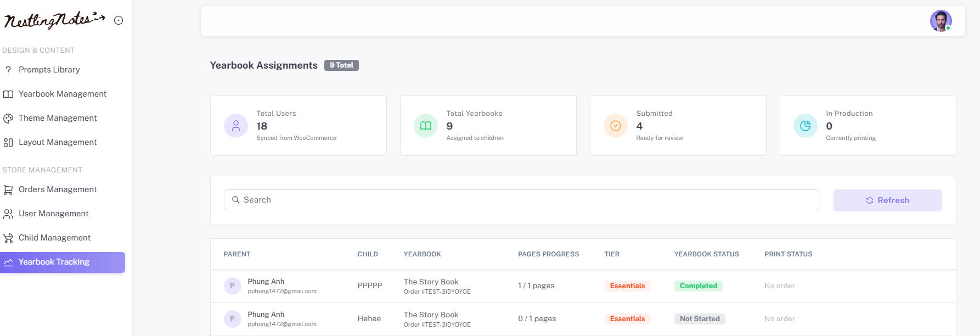Click the YEARBOOK column header

pos(423,254)
